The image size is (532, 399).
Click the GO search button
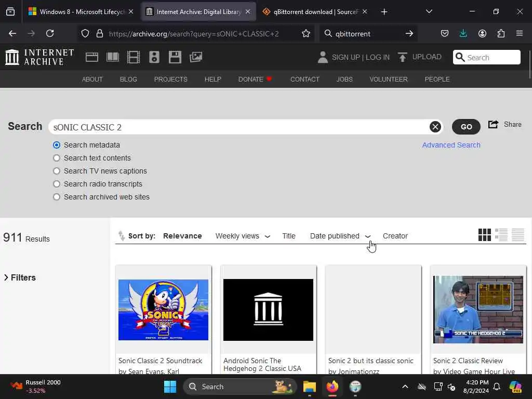tap(466, 127)
